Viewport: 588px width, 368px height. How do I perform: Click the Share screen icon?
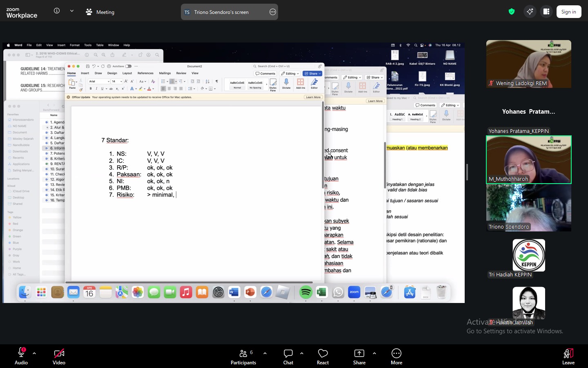[x=359, y=354]
